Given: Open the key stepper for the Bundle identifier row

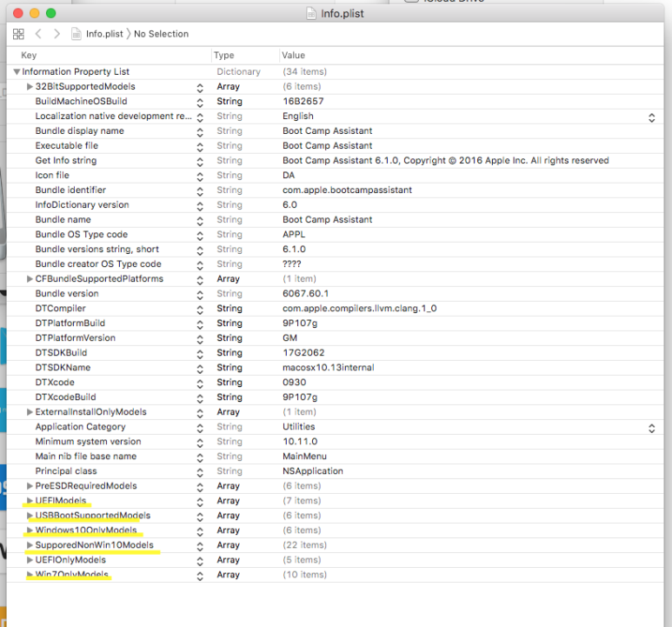Looking at the screenshot, I should coord(200,191).
